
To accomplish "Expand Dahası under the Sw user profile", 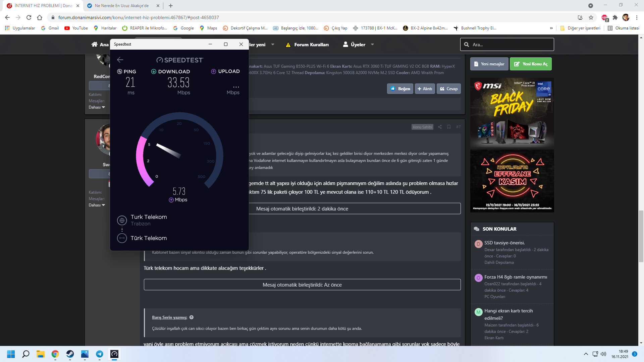I will point(97,205).
